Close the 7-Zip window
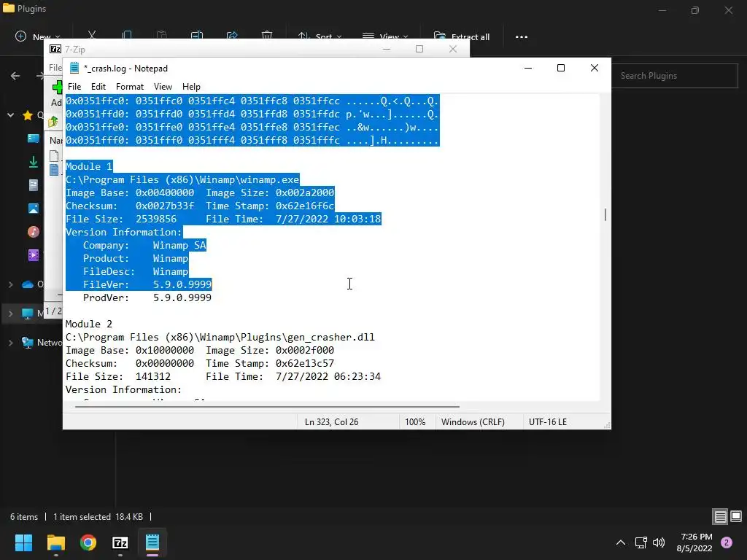Screen dimensions: 747x560 pyautogui.click(x=453, y=49)
